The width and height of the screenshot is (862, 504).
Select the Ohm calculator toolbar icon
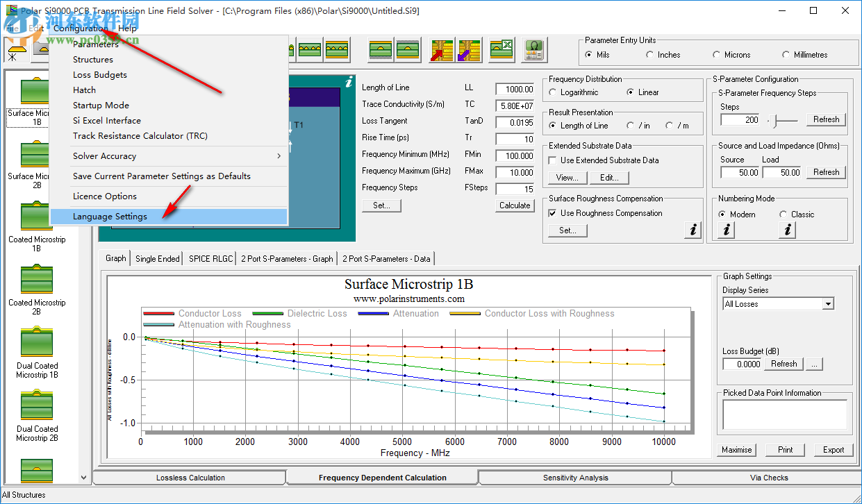534,49
